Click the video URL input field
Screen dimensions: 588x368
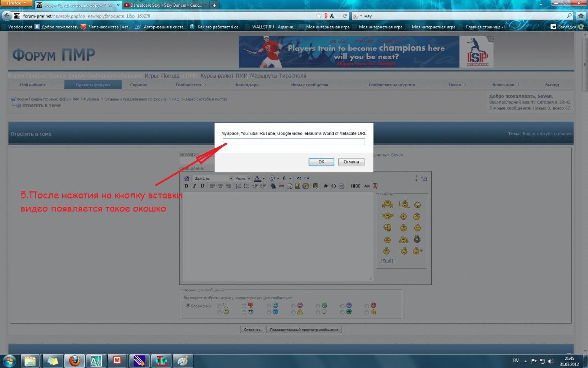[294, 142]
